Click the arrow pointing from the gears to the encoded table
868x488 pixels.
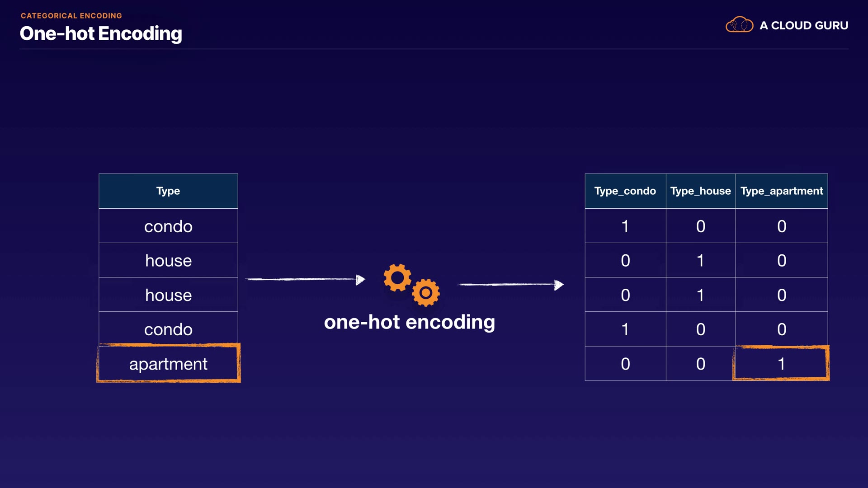click(511, 285)
